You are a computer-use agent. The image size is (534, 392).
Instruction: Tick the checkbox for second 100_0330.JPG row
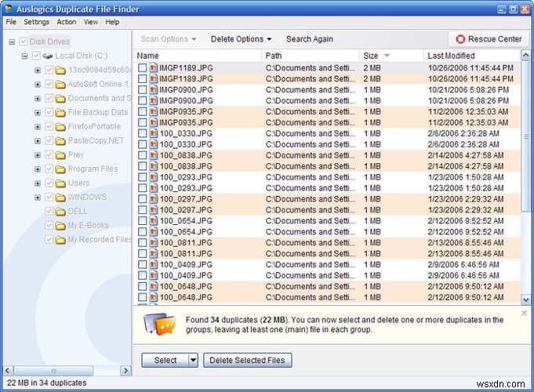[143, 144]
